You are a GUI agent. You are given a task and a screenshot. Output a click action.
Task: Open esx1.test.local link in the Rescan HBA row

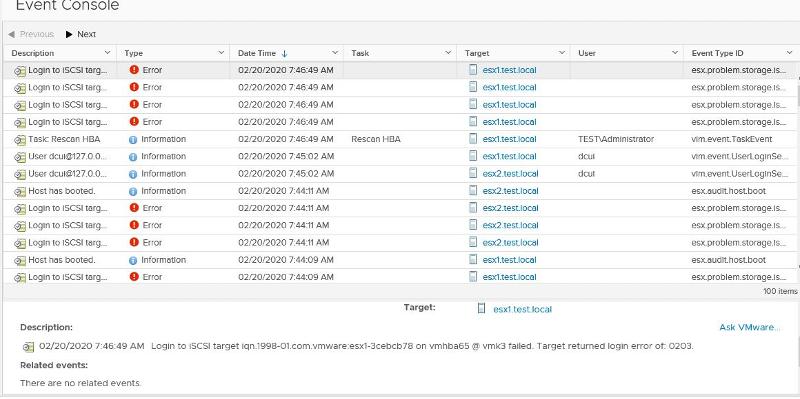[509, 139]
